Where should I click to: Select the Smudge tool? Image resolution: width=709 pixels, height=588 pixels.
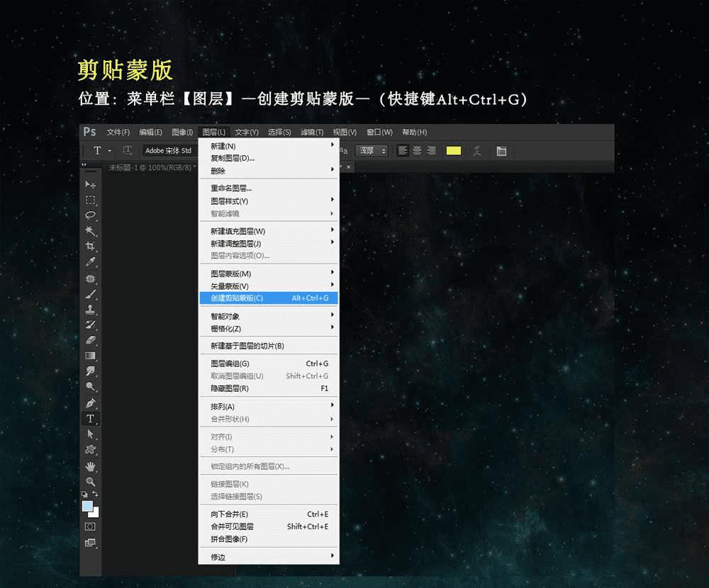[91, 371]
